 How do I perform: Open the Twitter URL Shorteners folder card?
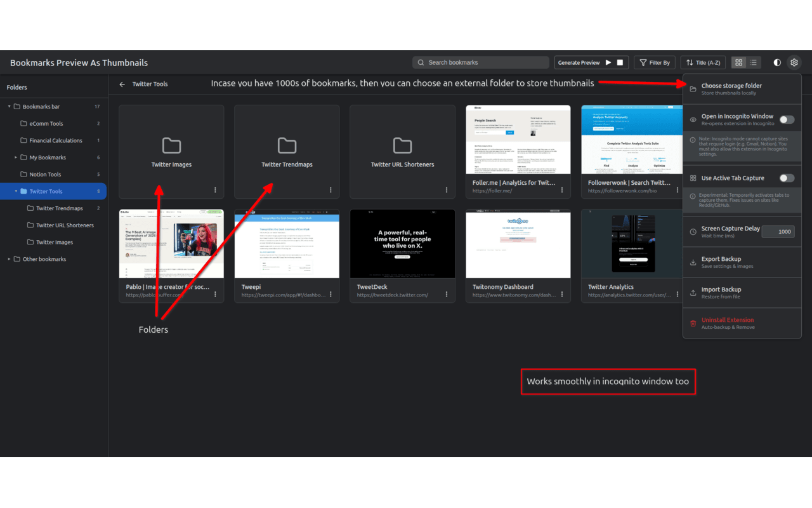pyautogui.click(x=402, y=152)
